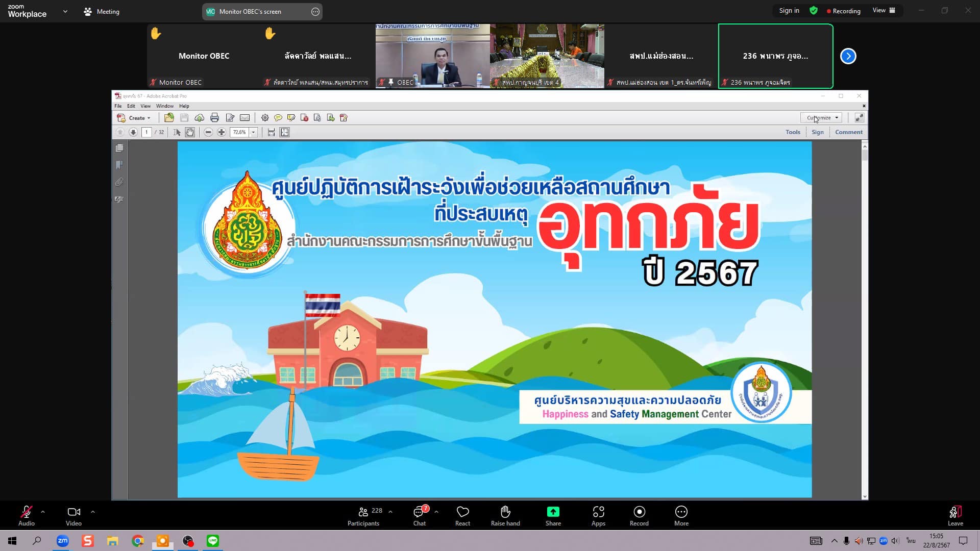Open the Comment pane
This screenshot has height=551, width=980.
click(849, 132)
